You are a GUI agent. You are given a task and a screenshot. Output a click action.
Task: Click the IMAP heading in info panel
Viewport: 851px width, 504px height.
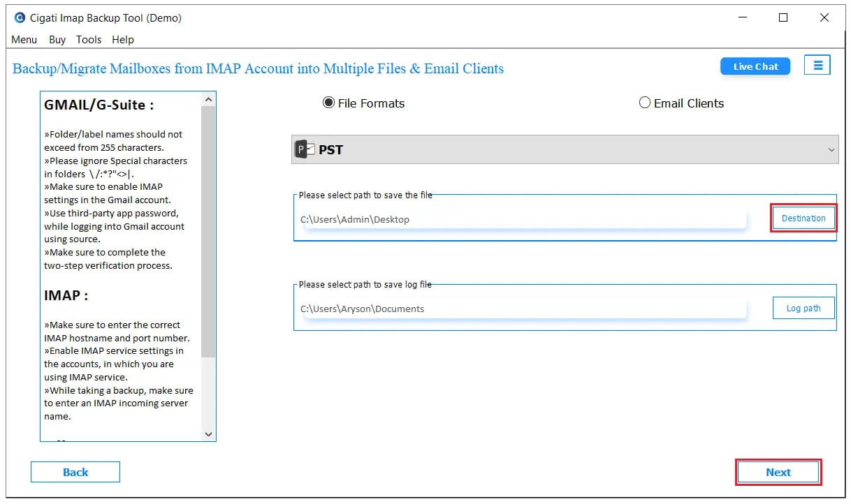tap(66, 295)
